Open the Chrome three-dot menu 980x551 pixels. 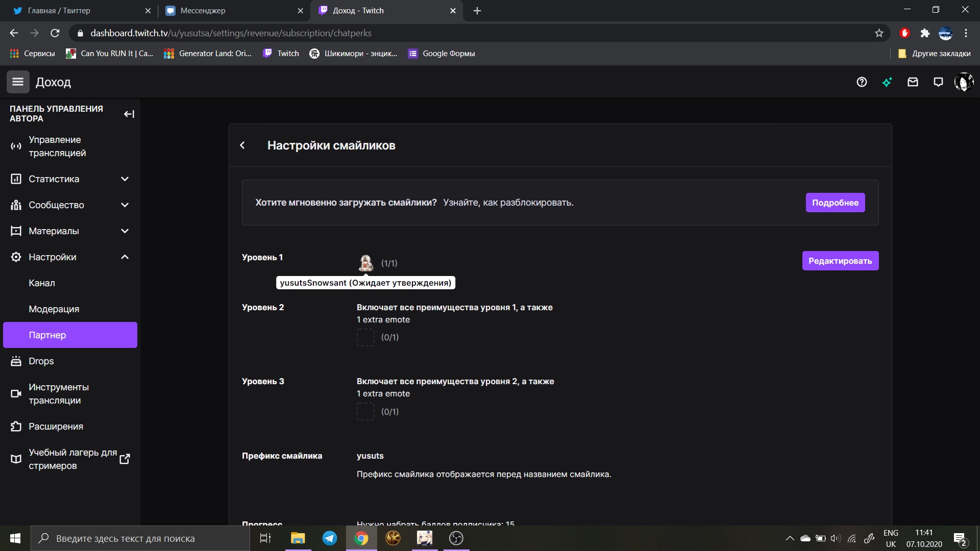click(x=966, y=33)
